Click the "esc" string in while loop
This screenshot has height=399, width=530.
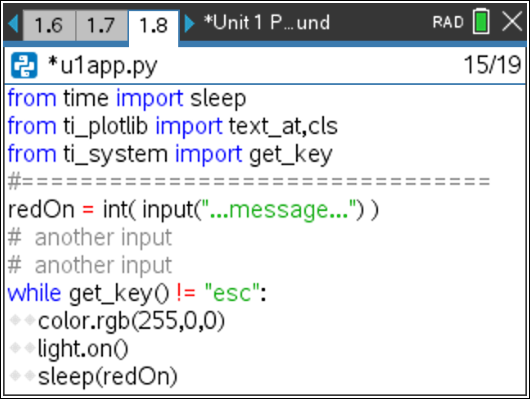(x=232, y=293)
